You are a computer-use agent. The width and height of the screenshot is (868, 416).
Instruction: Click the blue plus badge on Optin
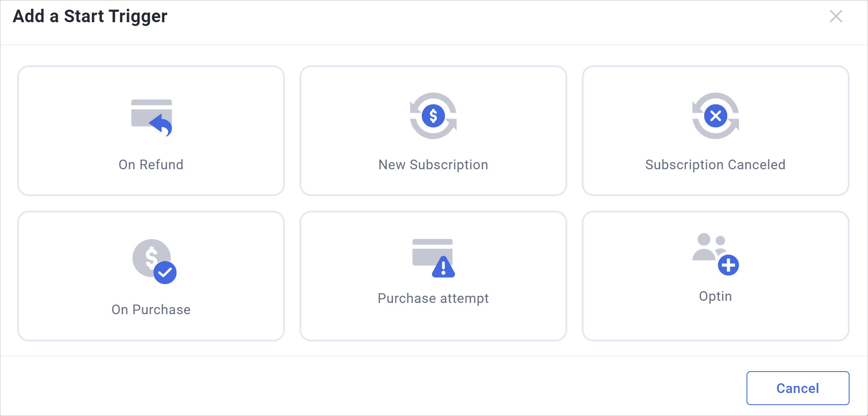(728, 265)
